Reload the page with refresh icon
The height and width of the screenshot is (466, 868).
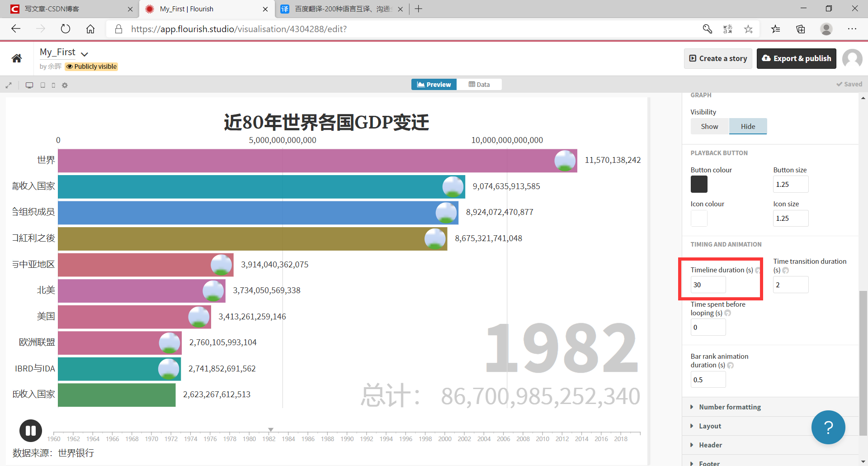[66, 29]
